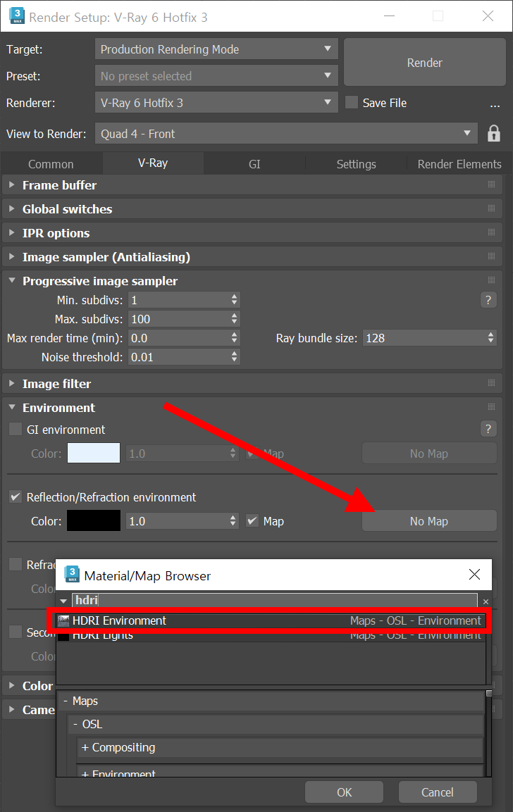
Task: Select HDRI Environment in the search results
Action: click(x=271, y=620)
